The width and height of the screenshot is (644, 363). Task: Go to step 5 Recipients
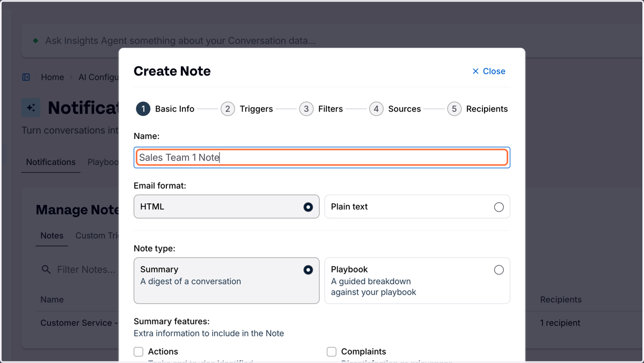point(478,109)
